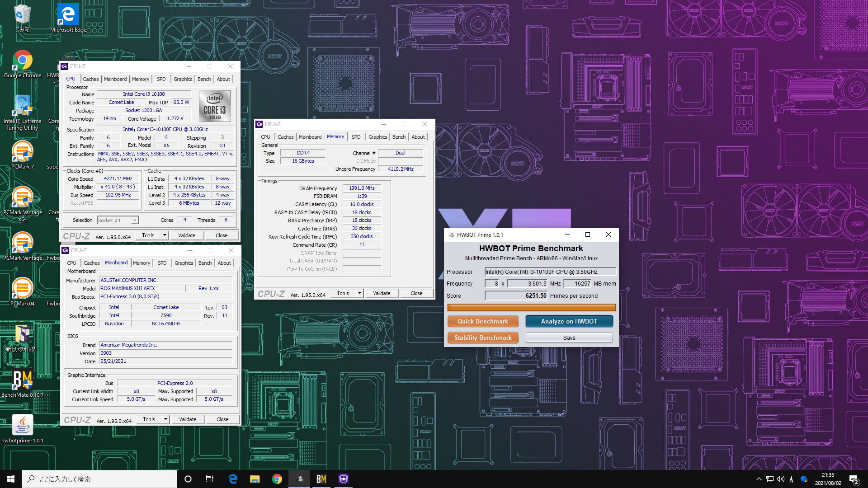Click Save in HWBOT Prime

pos(569,338)
